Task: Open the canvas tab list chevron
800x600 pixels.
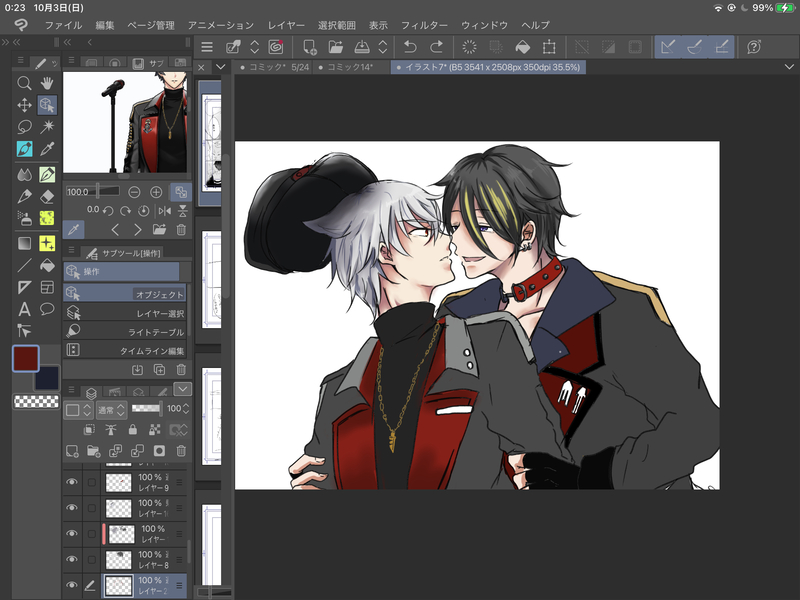Action: pos(789,67)
